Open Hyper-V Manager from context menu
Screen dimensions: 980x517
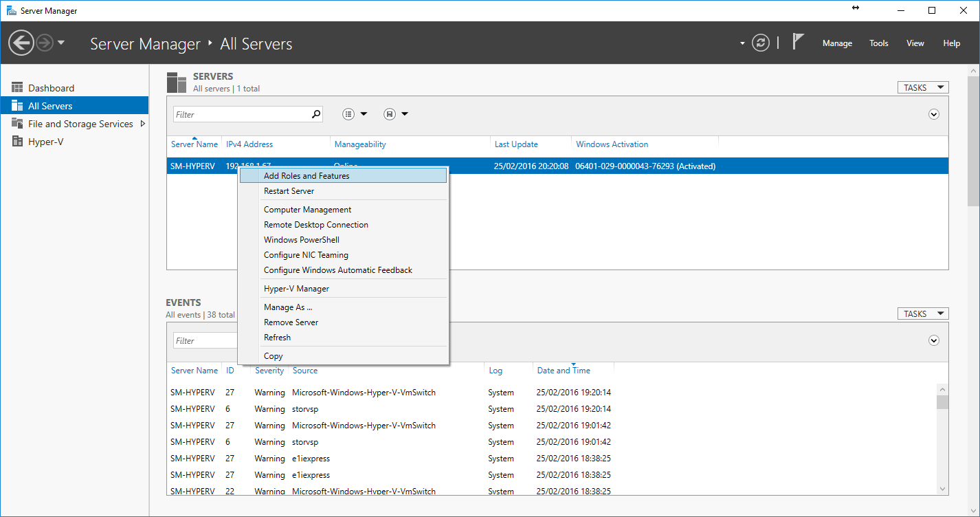343,289
